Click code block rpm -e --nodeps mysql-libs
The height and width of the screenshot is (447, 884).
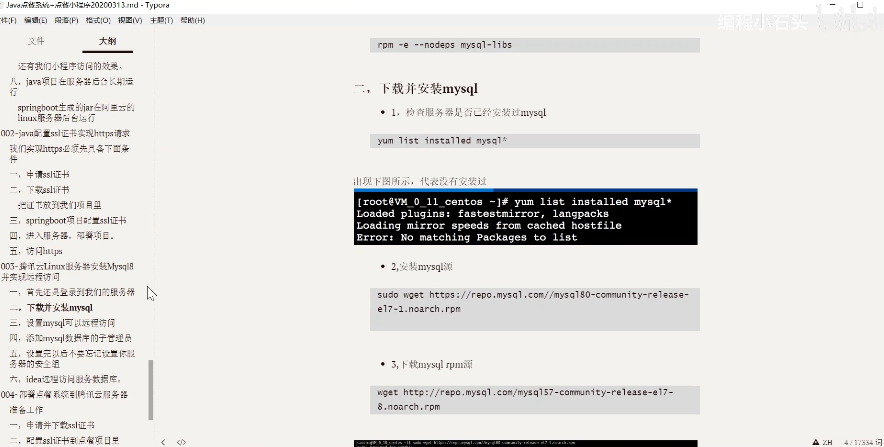click(534, 45)
